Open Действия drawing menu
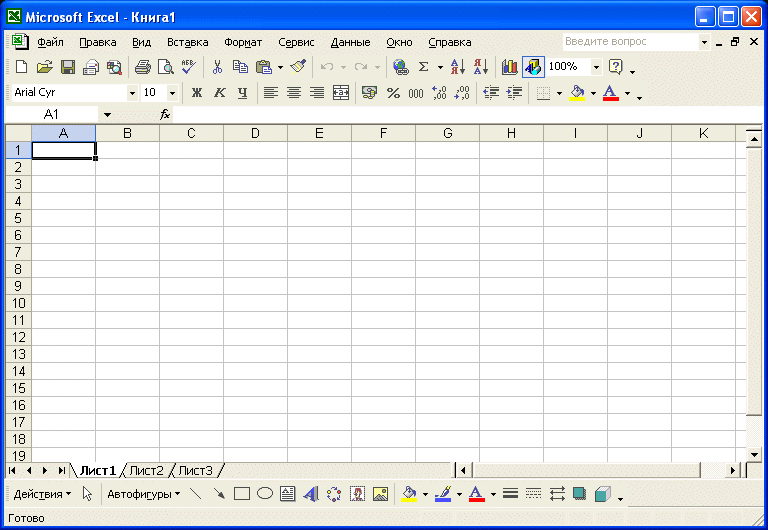Viewport: 768px width, 530px height. 42,494
